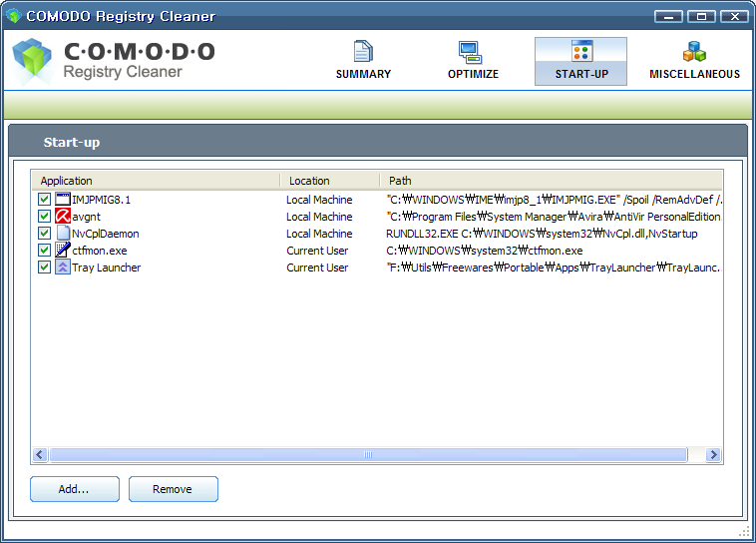
Task: Click the Start-Up window icon
Action: 581,51
